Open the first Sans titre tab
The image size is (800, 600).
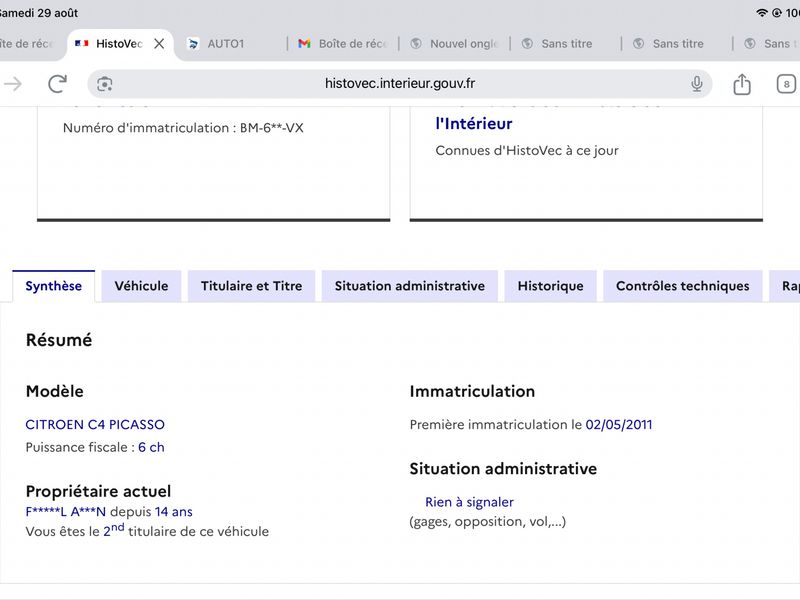coord(565,44)
